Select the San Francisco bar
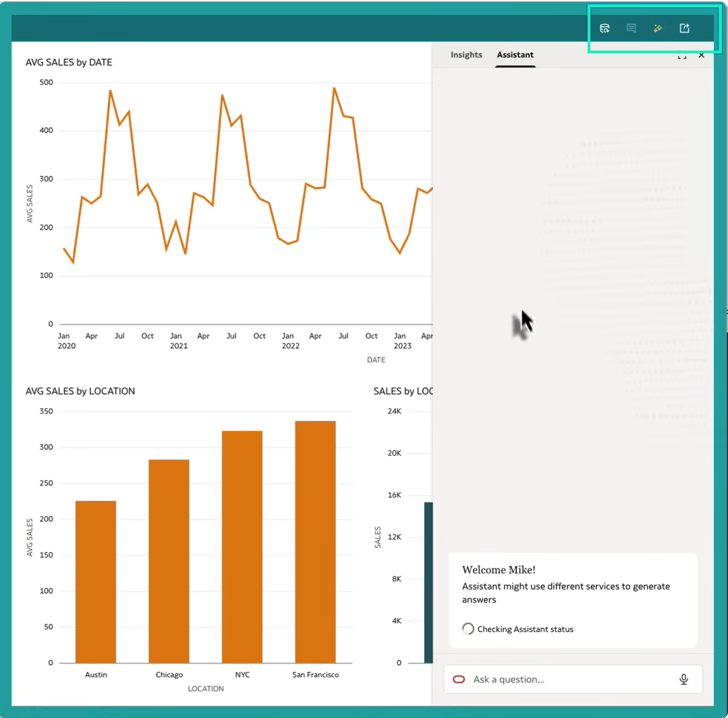The width and height of the screenshot is (728, 718). tap(315, 542)
